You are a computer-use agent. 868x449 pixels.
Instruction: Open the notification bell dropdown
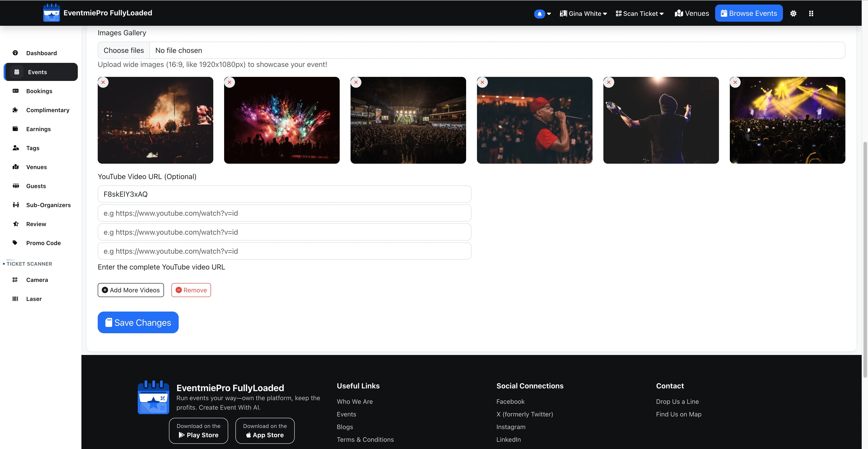pos(542,14)
